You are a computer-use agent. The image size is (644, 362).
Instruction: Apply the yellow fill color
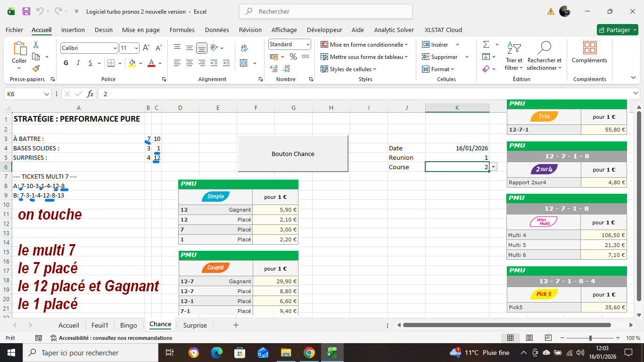(x=132, y=63)
